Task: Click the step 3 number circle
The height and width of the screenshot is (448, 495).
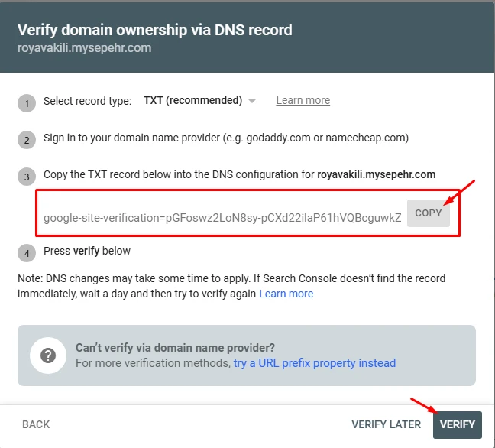Action: point(27,177)
